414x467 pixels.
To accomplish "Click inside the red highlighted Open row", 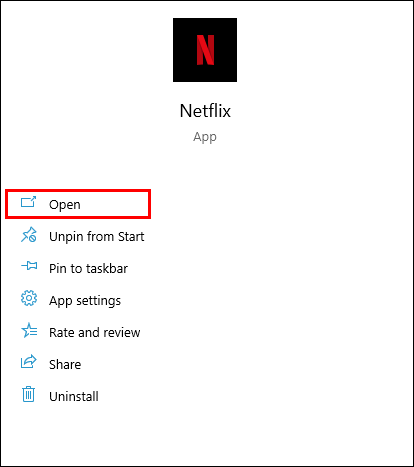I will (x=78, y=204).
